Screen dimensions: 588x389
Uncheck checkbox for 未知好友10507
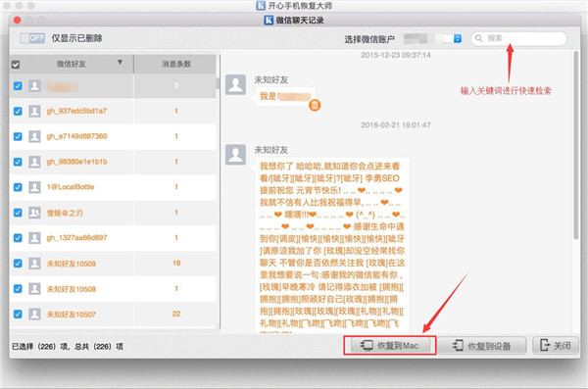point(18,314)
